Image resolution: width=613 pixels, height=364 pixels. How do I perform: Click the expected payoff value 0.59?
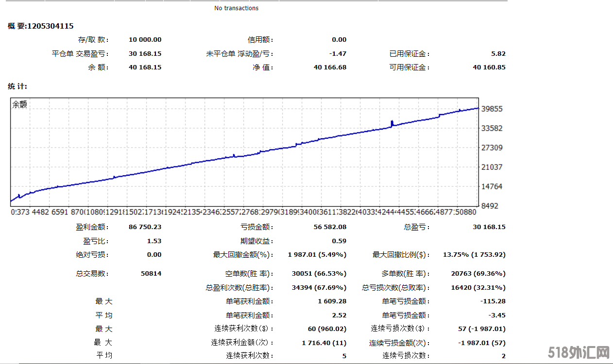point(339,241)
